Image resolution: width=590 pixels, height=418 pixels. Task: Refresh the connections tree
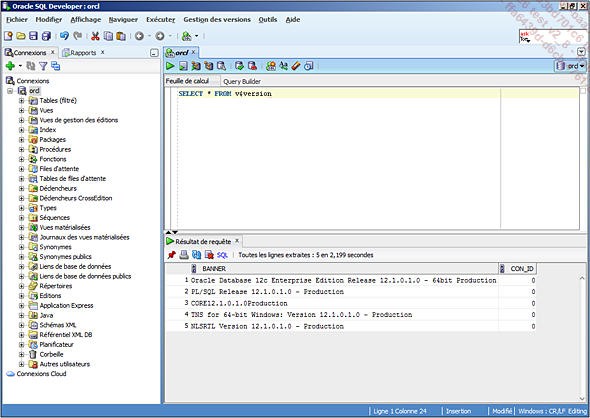pos(31,66)
